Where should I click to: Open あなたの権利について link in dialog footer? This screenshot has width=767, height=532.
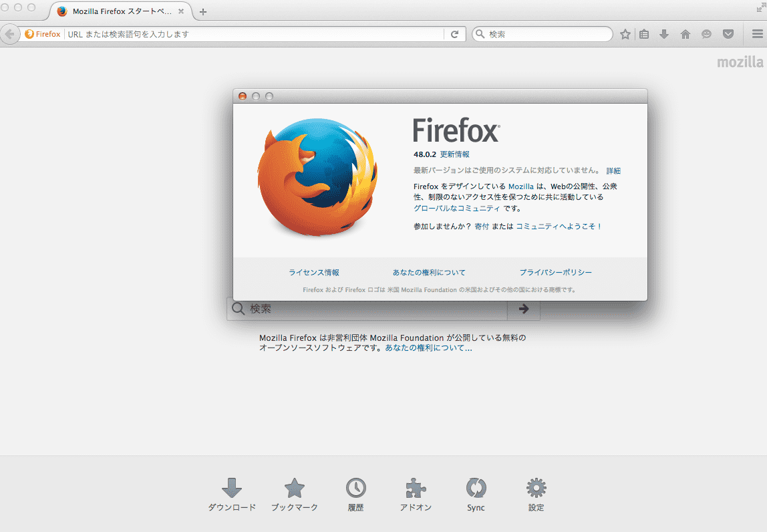click(429, 272)
